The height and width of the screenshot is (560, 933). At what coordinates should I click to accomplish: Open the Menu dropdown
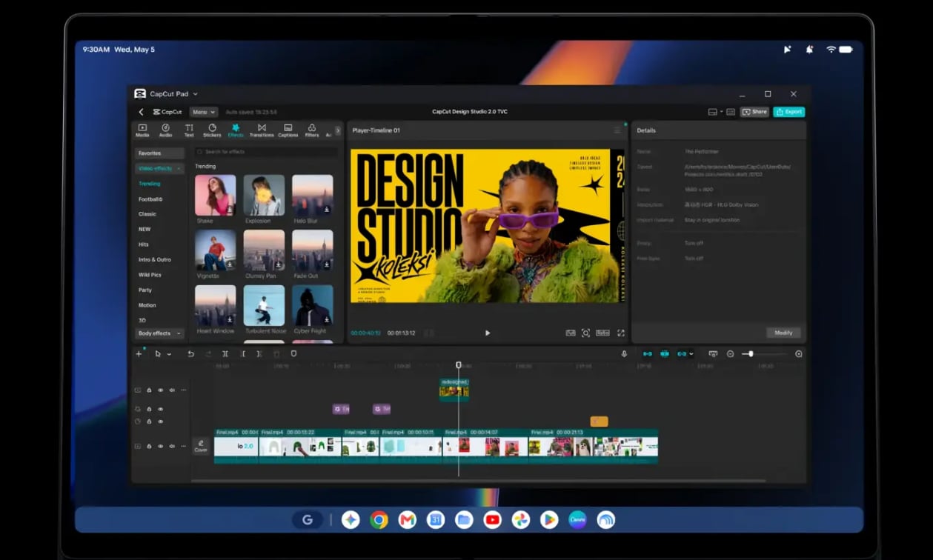(203, 112)
